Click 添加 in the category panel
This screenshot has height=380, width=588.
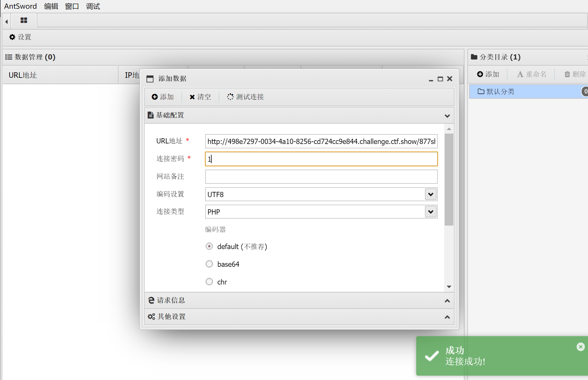click(488, 74)
